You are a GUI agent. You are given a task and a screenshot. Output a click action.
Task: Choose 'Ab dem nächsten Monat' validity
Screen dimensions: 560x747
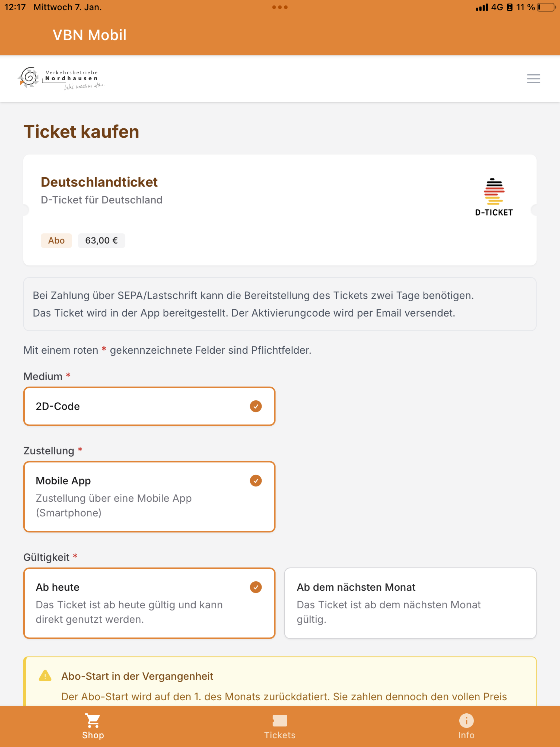click(x=410, y=603)
